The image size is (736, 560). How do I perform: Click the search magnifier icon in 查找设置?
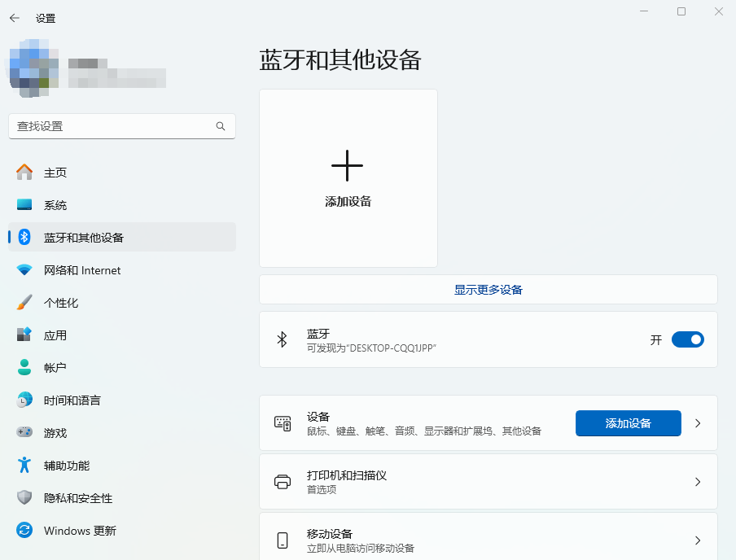click(x=221, y=126)
